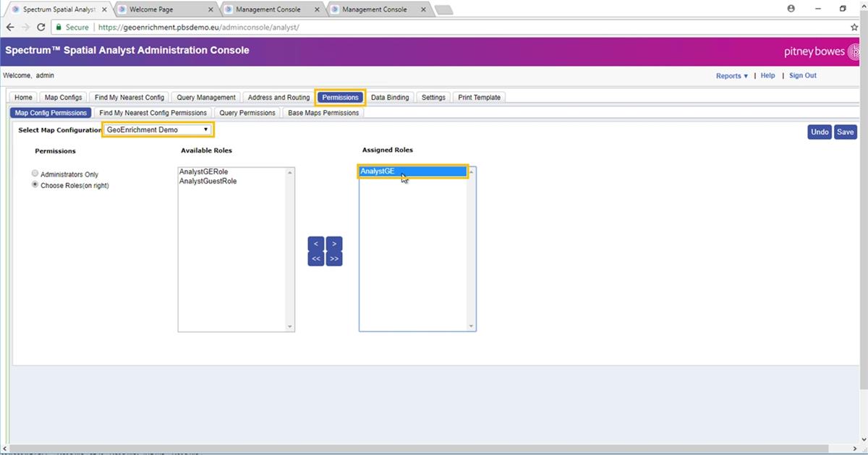Open the Print Template tab
Image resolution: width=868 pixels, height=455 pixels.
[479, 98]
